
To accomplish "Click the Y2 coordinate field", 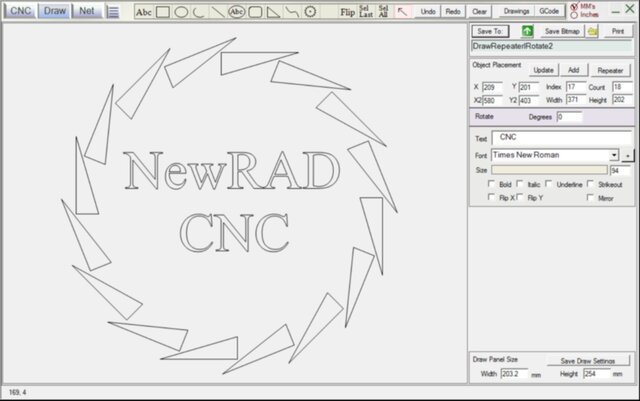I will click(x=529, y=100).
